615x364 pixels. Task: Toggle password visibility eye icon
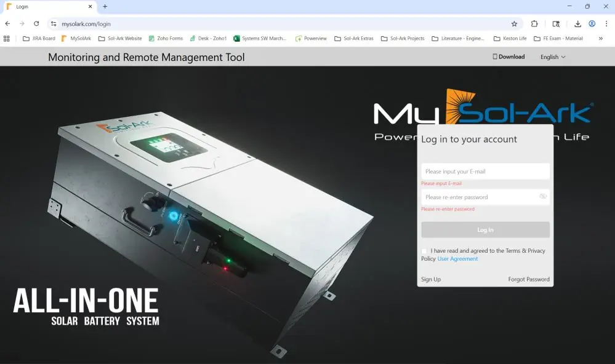click(x=543, y=196)
